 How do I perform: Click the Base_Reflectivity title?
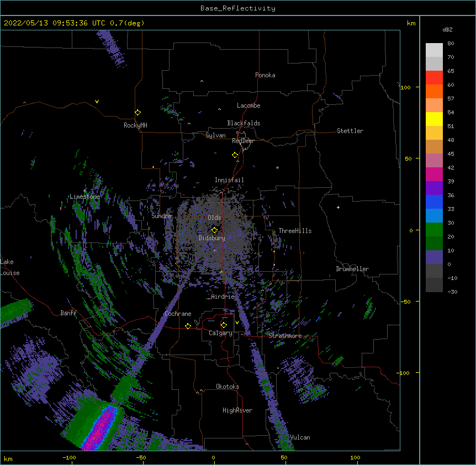[x=238, y=8]
